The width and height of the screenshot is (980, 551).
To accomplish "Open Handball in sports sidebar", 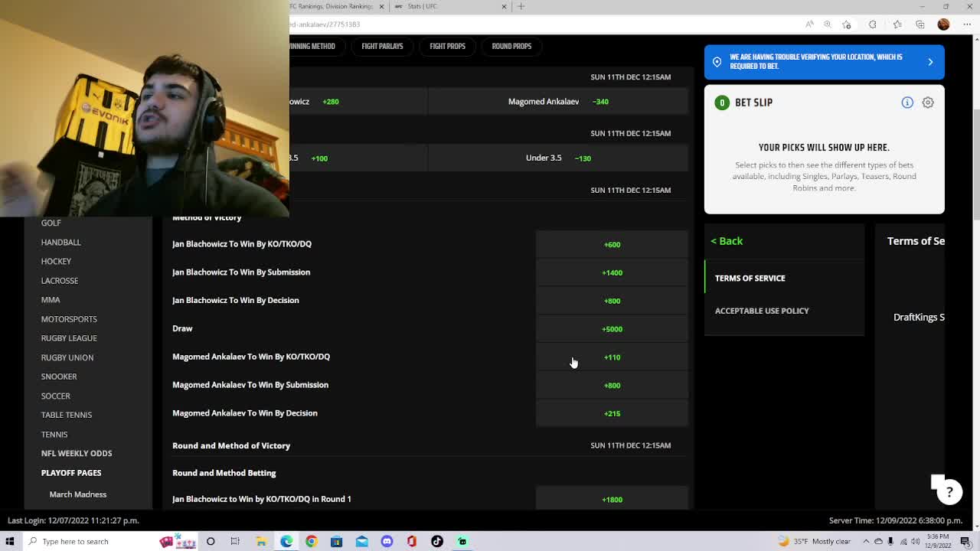I will 60,242.
